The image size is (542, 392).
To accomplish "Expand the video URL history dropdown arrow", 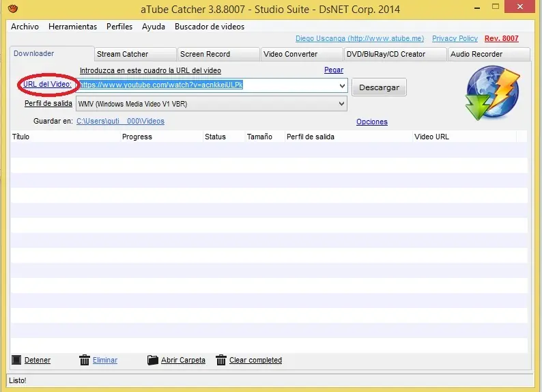I will pos(342,85).
